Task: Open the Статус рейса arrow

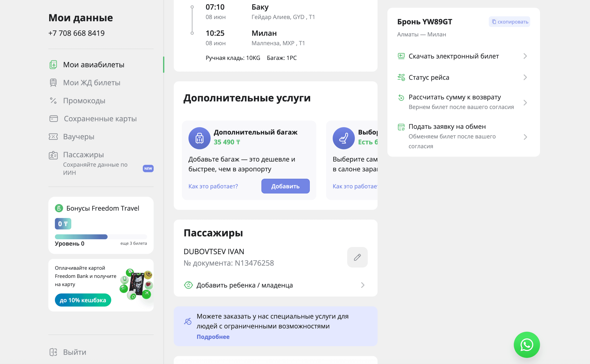Action: coord(525,77)
